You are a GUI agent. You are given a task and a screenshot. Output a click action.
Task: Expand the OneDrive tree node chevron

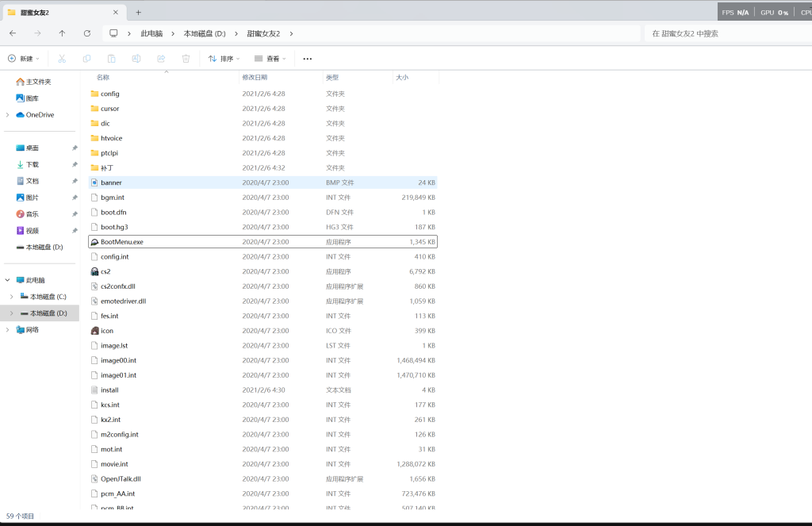point(8,115)
